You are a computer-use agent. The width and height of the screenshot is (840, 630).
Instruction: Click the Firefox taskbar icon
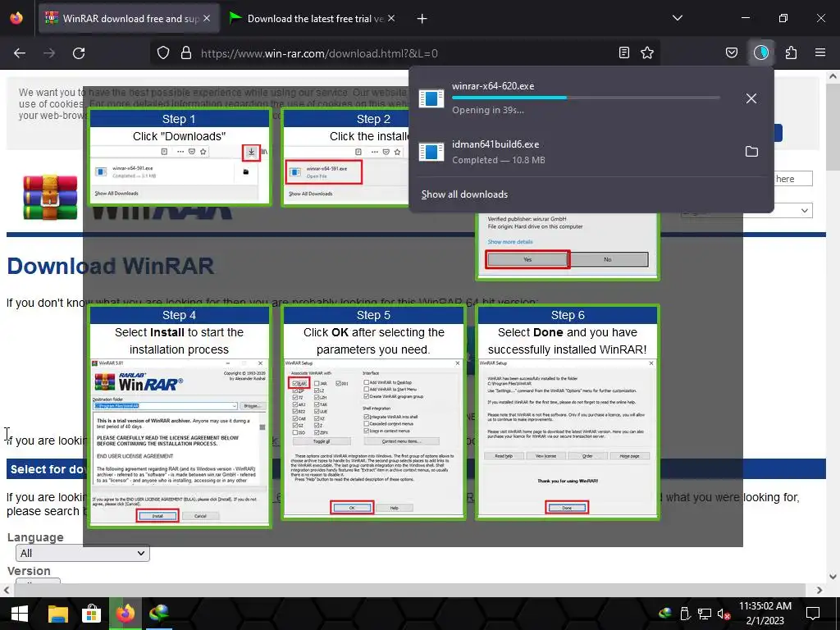[126, 614]
